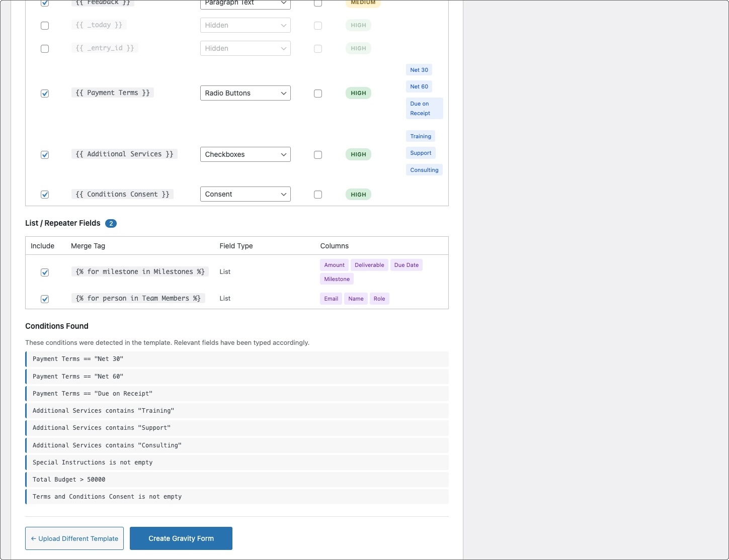Click Upload Different Template button
The height and width of the screenshot is (560, 729).
pyautogui.click(x=74, y=538)
